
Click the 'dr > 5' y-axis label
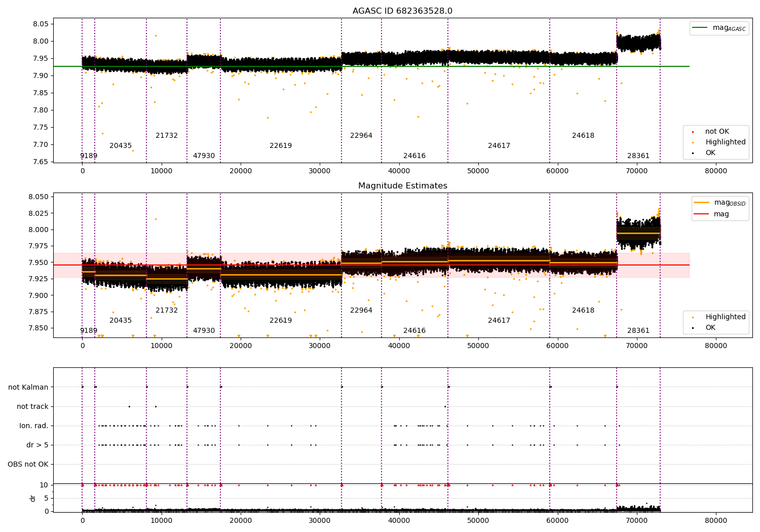37,445
